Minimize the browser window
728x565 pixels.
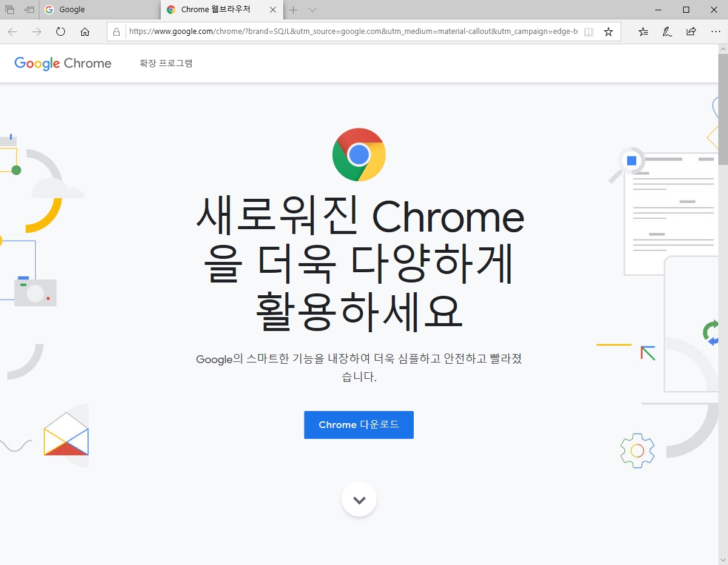point(658,10)
